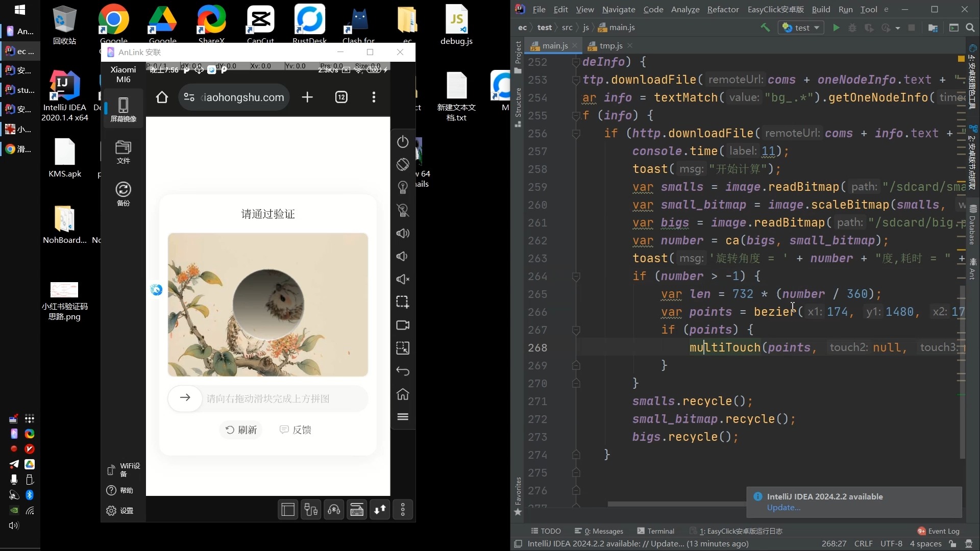Open the Event Log in status bar

[x=938, y=531]
